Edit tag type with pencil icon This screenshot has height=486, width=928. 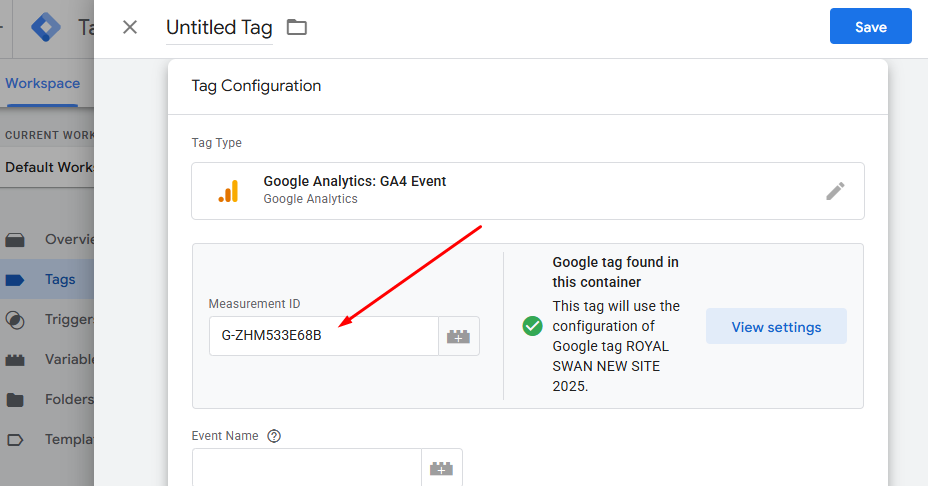pyautogui.click(x=835, y=191)
